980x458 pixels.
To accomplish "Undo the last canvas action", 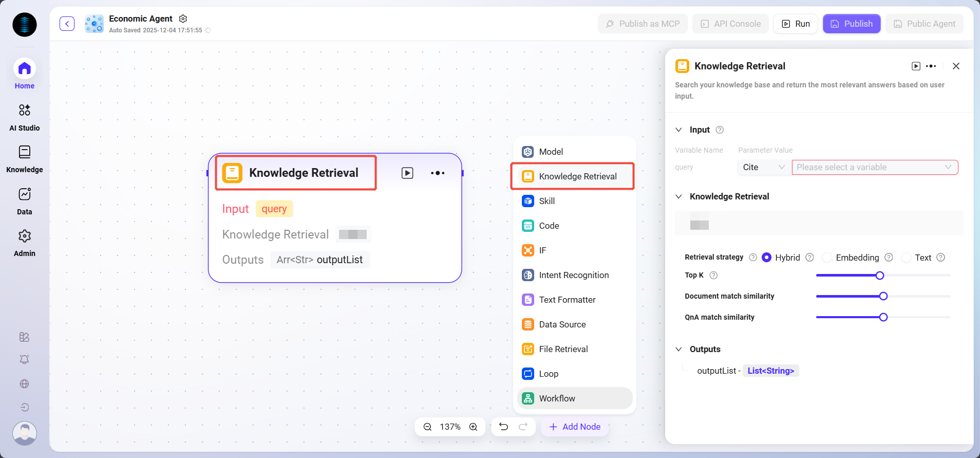I will pos(503,427).
